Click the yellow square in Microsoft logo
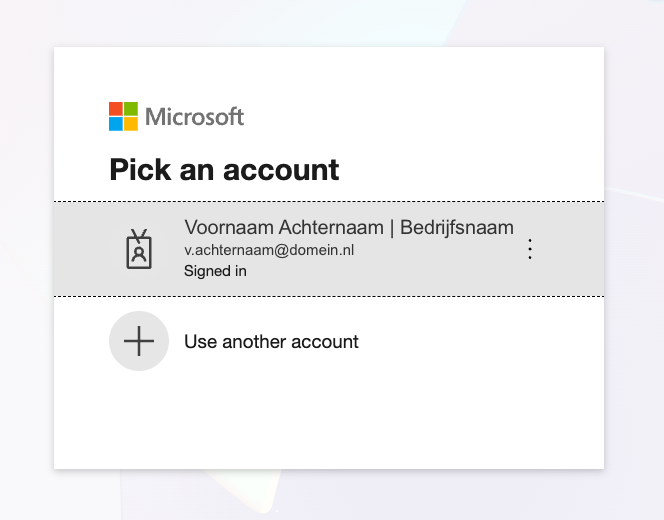The width and height of the screenshot is (664, 520). (131, 124)
